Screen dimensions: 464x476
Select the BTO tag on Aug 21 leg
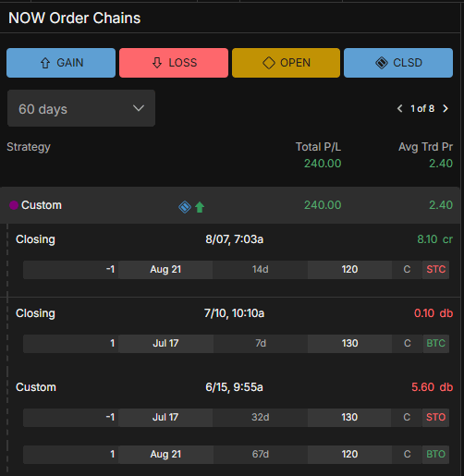click(435, 455)
